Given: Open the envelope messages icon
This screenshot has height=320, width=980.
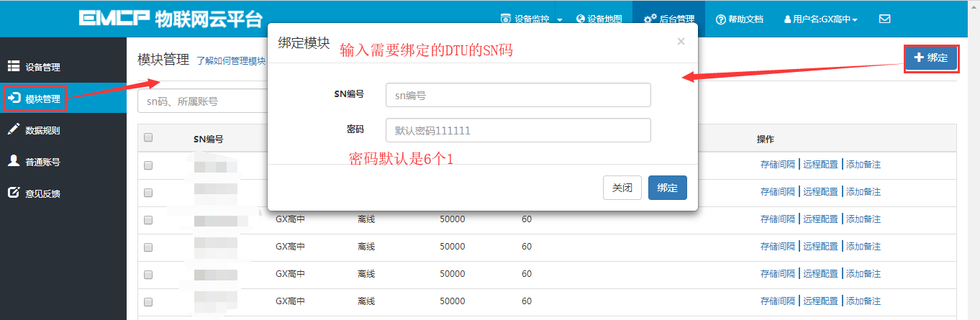Looking at the screenshot, I should point(885,19).
